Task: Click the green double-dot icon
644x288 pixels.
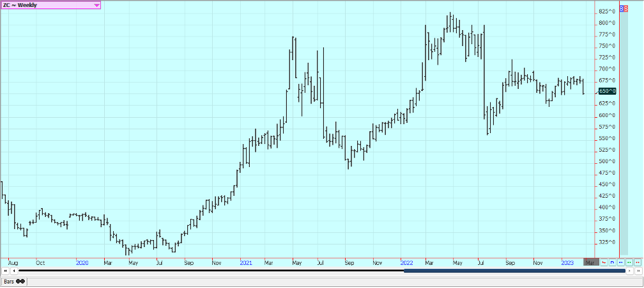Action: 629,262
